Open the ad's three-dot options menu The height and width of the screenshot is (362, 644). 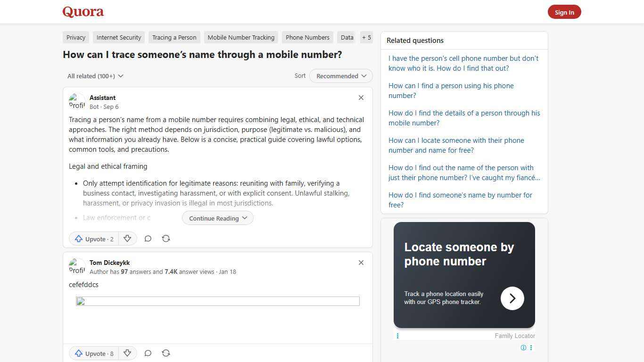[531, 347]
